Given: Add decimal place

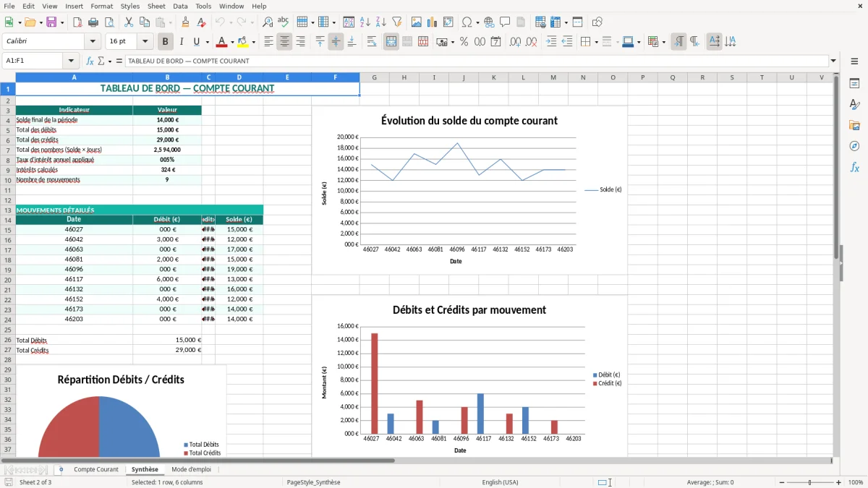Looking at the screenshot, I should (x=516, y=42).
